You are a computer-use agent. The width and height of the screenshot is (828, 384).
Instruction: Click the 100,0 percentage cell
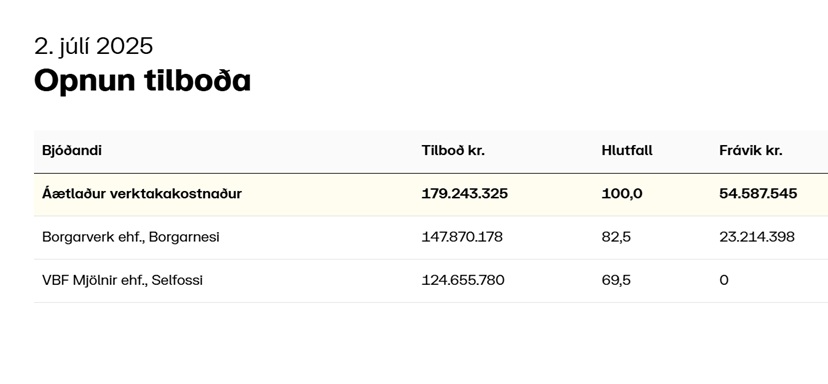coord(622,194)
